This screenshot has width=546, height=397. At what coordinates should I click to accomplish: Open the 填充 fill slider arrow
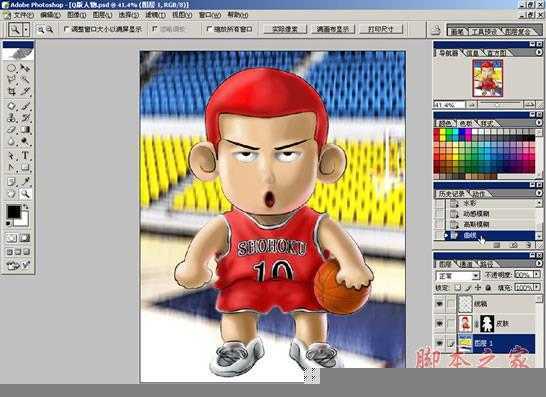[x=537, y=288]
